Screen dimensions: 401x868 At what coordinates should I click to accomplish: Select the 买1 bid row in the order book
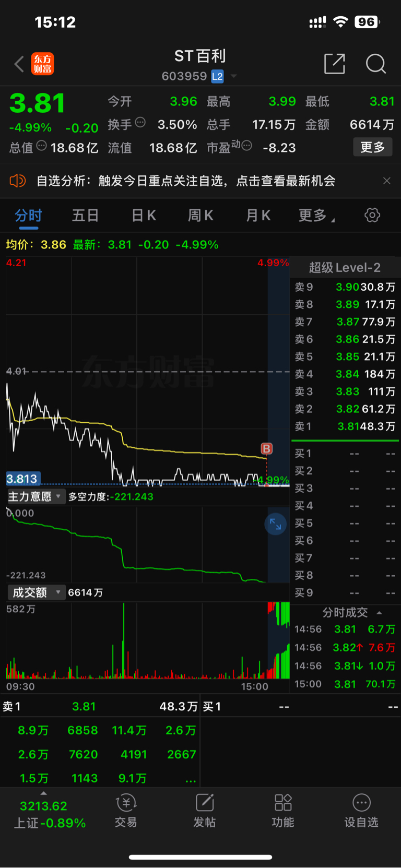(x=345, y=454)
